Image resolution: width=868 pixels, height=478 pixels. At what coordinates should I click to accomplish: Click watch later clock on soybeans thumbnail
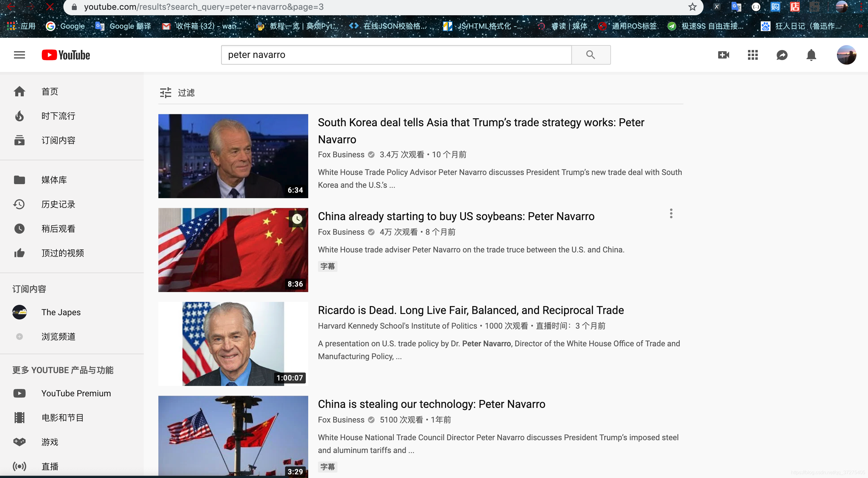297,219
